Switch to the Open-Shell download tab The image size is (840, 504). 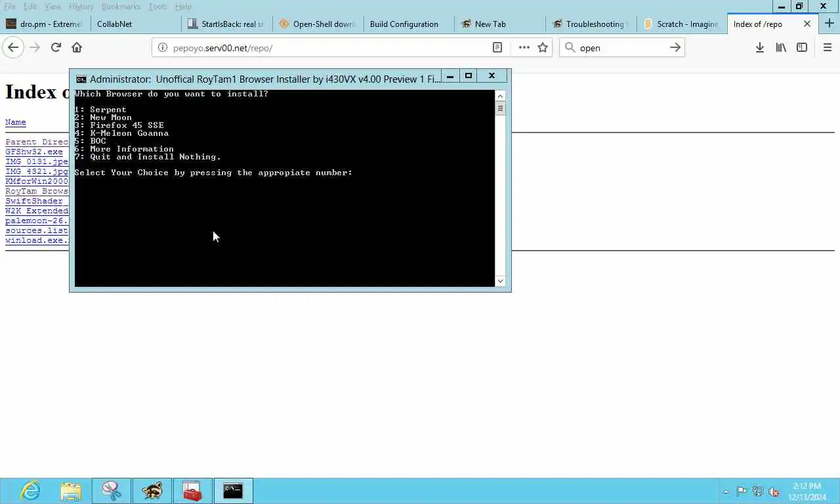pyautogui.click(x=318, y=24)
